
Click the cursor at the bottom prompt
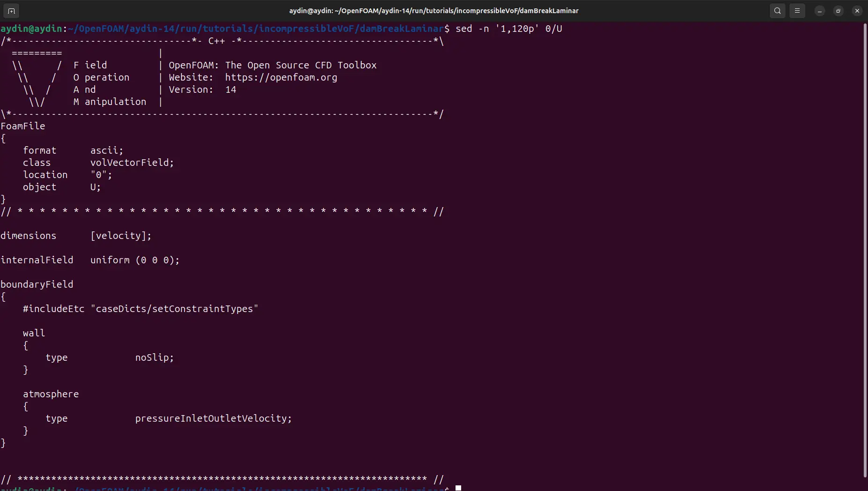pyautogui.click(x=458, y=488)
